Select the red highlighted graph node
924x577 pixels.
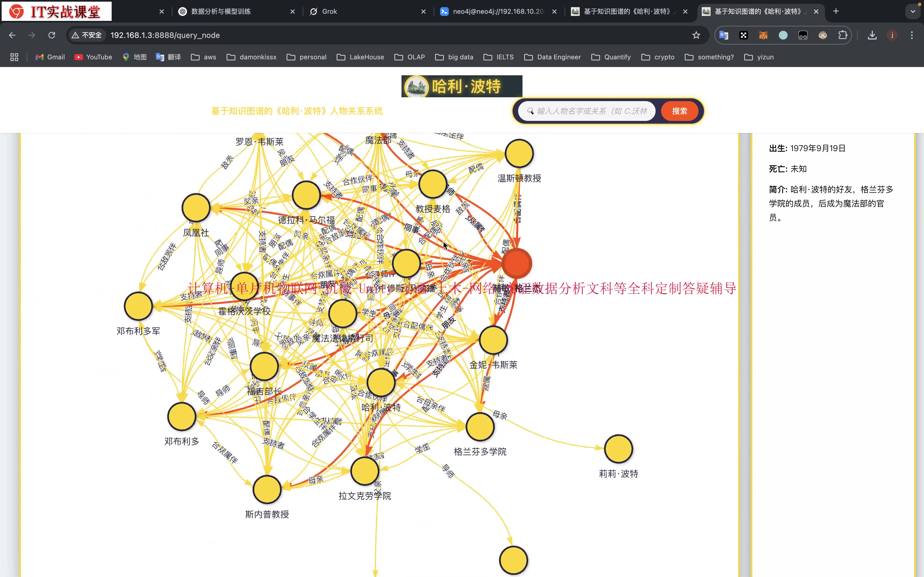coord(516,263)
